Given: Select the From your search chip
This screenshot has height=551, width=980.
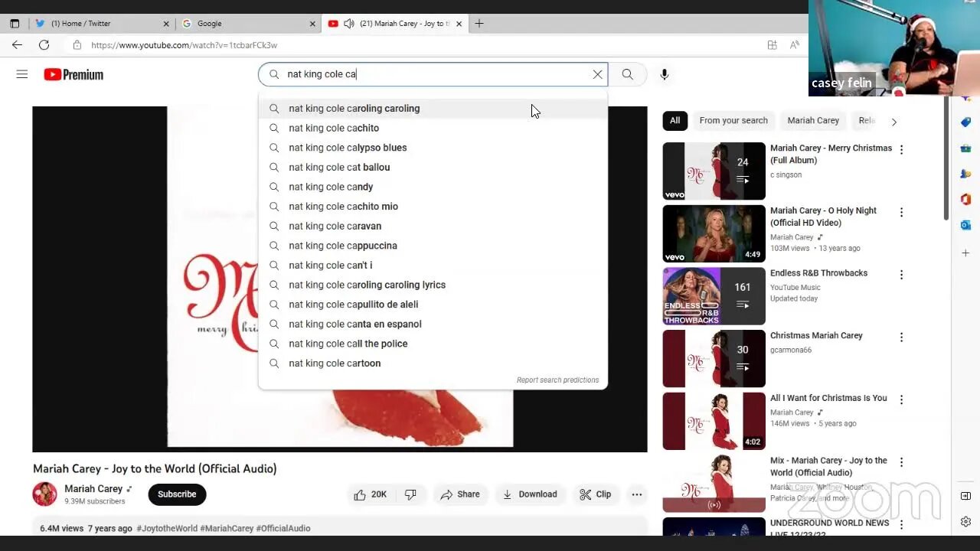Looking at the screenshot, I should pyautogui.click(x=733, y=120).
